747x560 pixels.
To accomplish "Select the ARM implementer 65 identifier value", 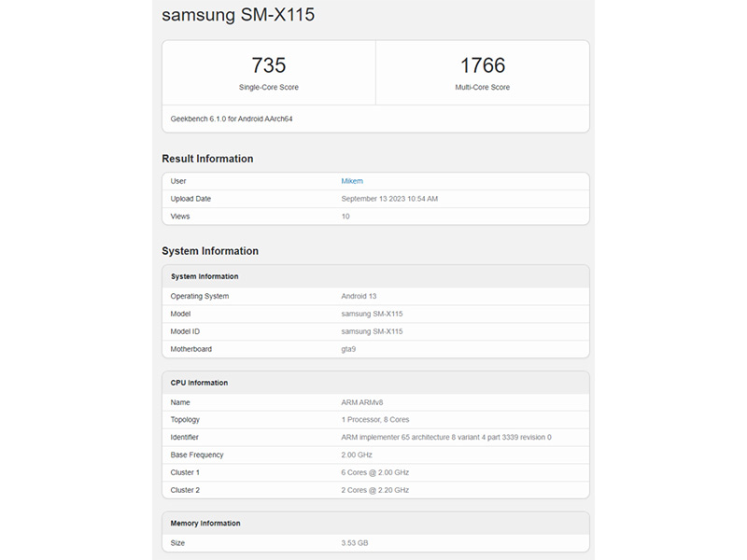I will pos(446,437).
